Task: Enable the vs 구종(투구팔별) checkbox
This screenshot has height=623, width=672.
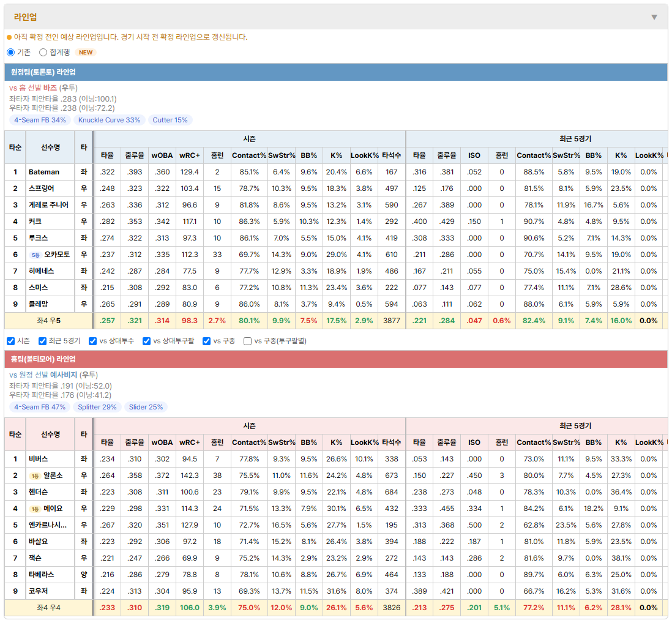Action: click(247, 341)
